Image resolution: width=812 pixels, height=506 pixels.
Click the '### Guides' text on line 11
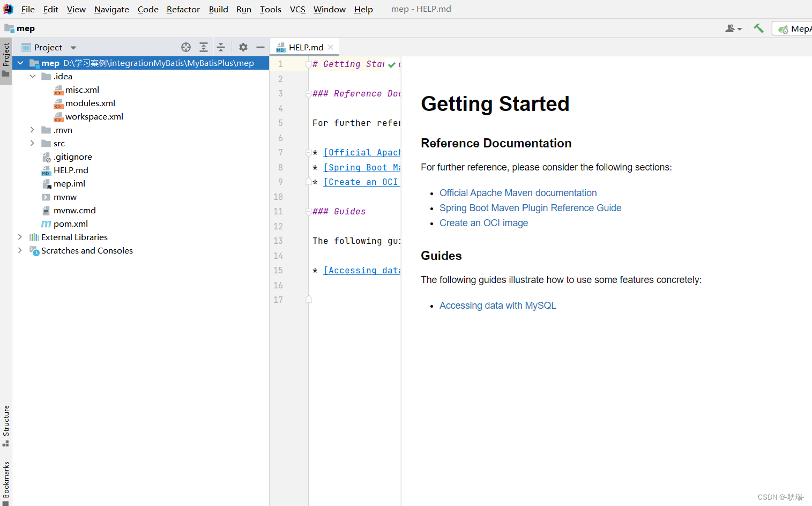point(339,212)
